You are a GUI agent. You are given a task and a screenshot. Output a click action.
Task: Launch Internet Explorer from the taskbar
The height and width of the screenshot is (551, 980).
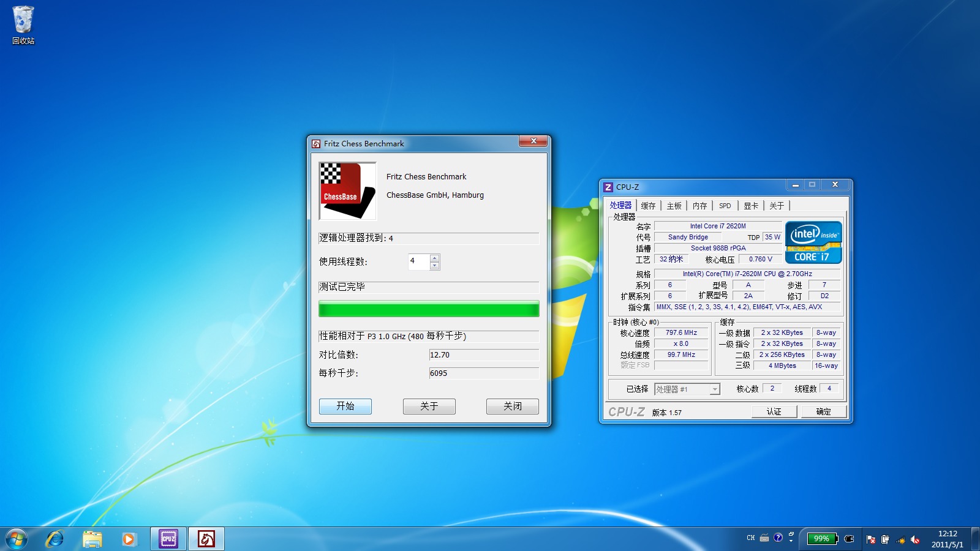tap(55, 539)
